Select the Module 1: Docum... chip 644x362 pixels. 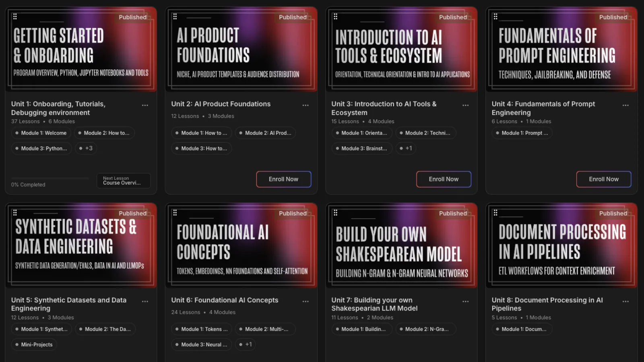coord(522,329)
